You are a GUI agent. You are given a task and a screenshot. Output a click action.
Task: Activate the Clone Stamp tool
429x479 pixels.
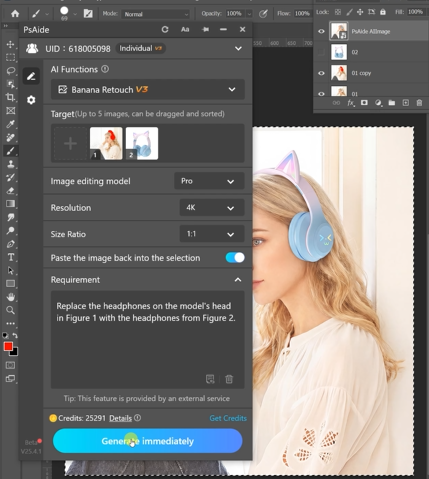(x=10, y=164)
